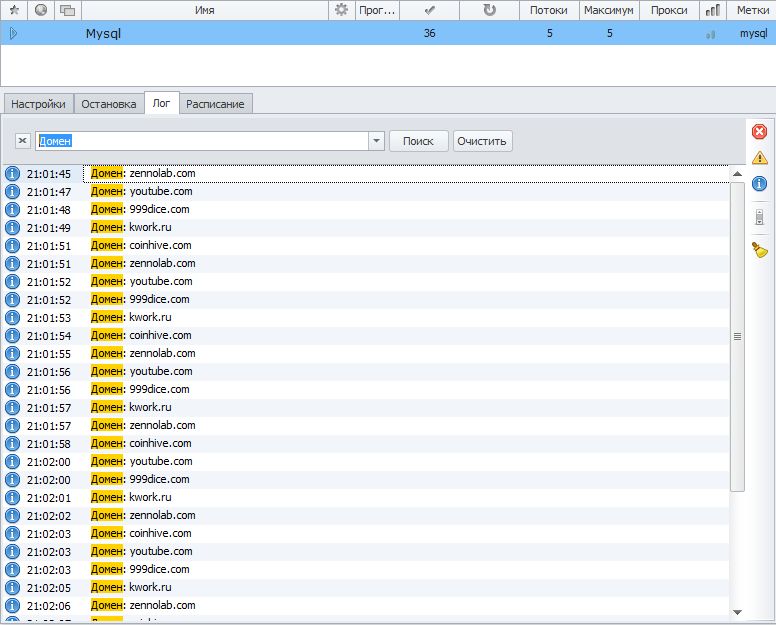Click info icon of 21:01:47 log entry
Image resolution: width=776 pixels, height=625 pixels.
tap(12, 192)
